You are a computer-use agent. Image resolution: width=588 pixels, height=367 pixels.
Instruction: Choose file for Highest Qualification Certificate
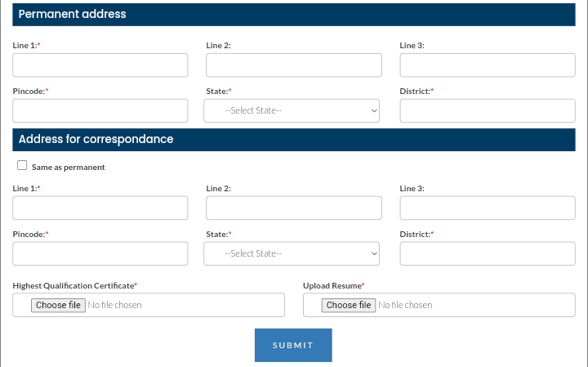[x=58, y=305]
